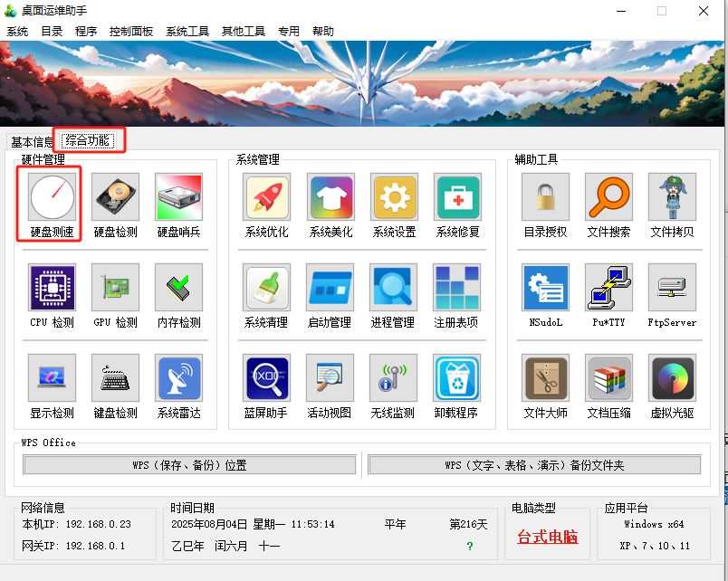The width and height of the screenshot is (728, 581).
Task: Click the green question mark
Action: 470,547
